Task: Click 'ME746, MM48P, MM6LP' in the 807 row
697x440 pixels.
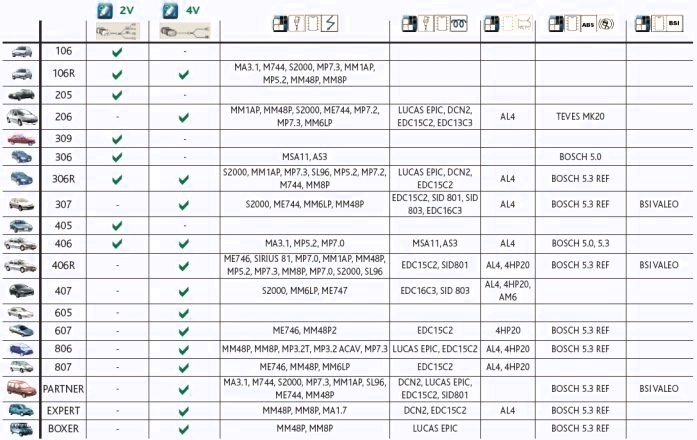Action: pyautogui.click(x=304, y=367)
